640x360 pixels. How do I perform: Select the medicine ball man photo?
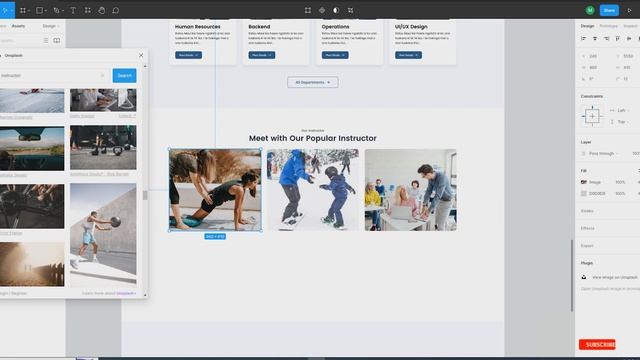[x=103, y=235]
